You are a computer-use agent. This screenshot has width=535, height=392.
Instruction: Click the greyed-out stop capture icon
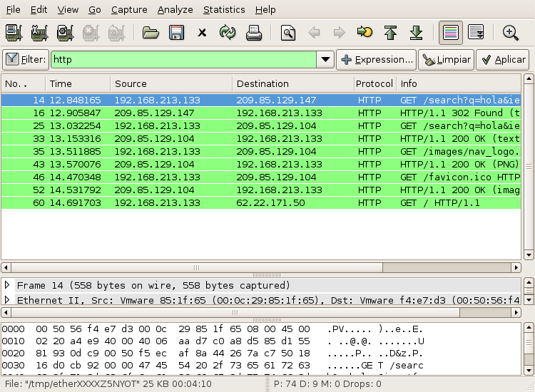(x=91, y=33)
